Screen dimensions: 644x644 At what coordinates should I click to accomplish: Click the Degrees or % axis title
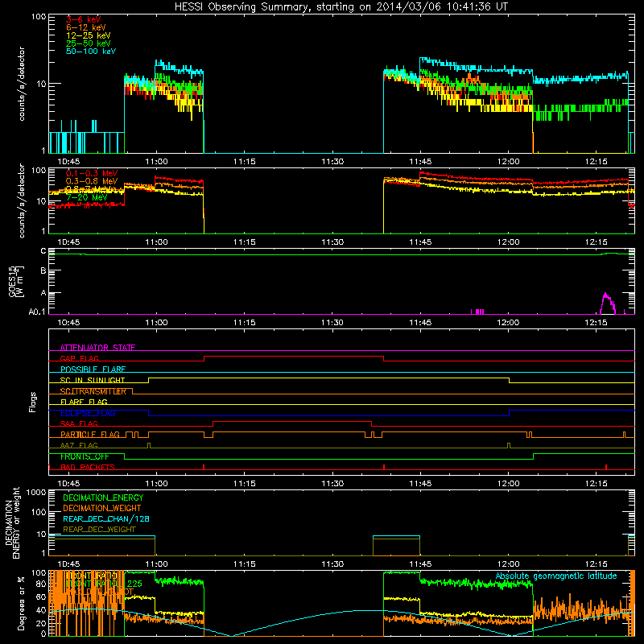21,603
